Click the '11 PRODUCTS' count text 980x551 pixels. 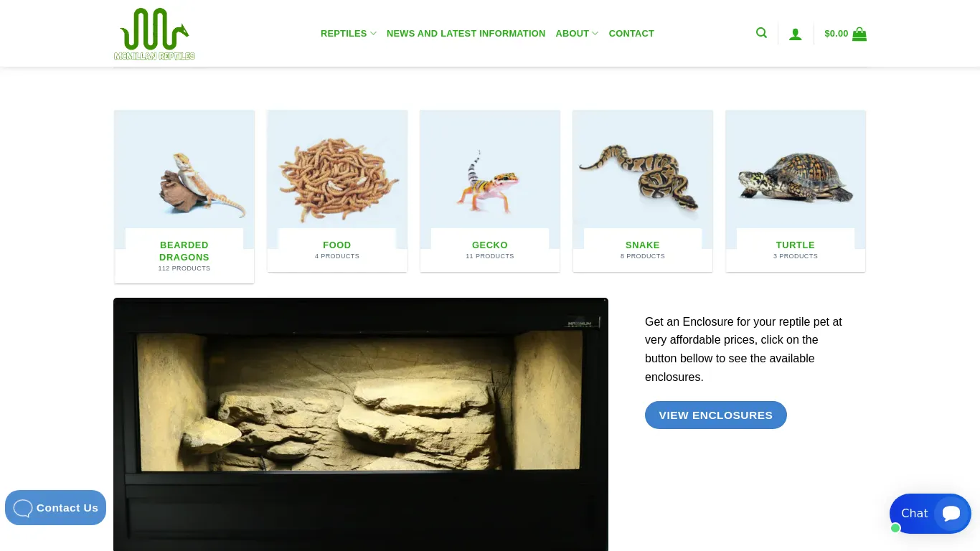point(490,256)
